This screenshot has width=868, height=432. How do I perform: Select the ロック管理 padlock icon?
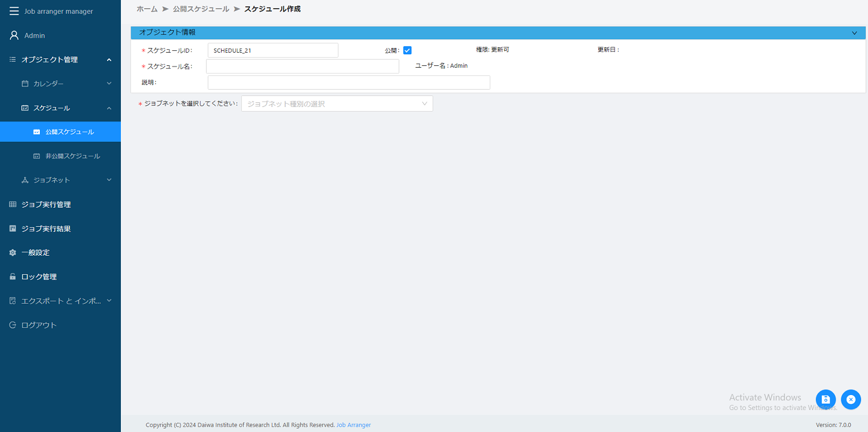(12, 276)
